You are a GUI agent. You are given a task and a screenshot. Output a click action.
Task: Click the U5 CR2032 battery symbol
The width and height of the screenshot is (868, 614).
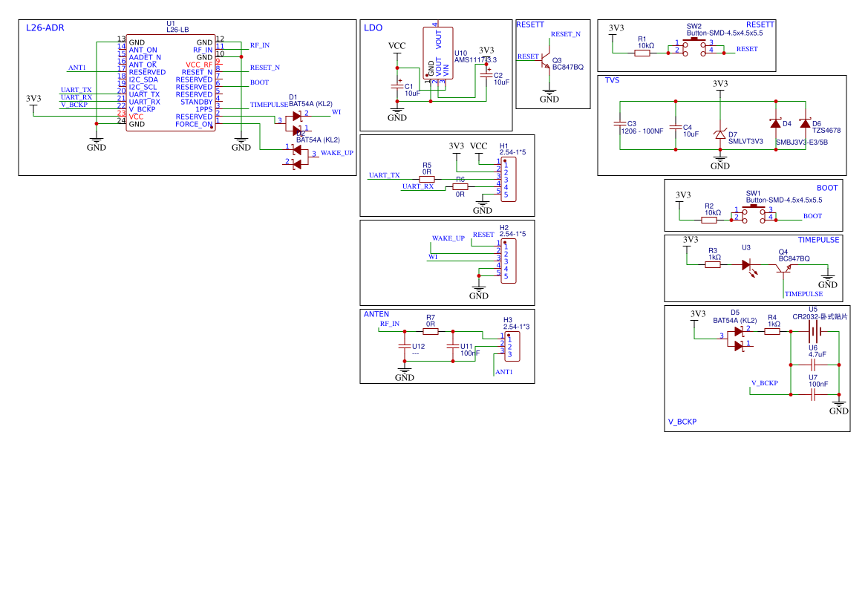813,332
